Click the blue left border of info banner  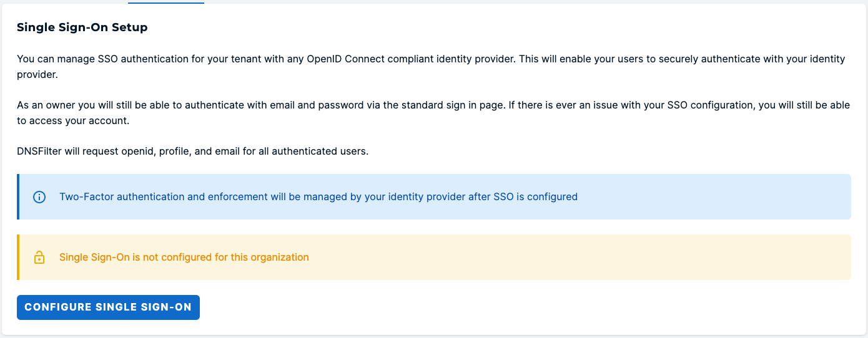click(18, 197)
